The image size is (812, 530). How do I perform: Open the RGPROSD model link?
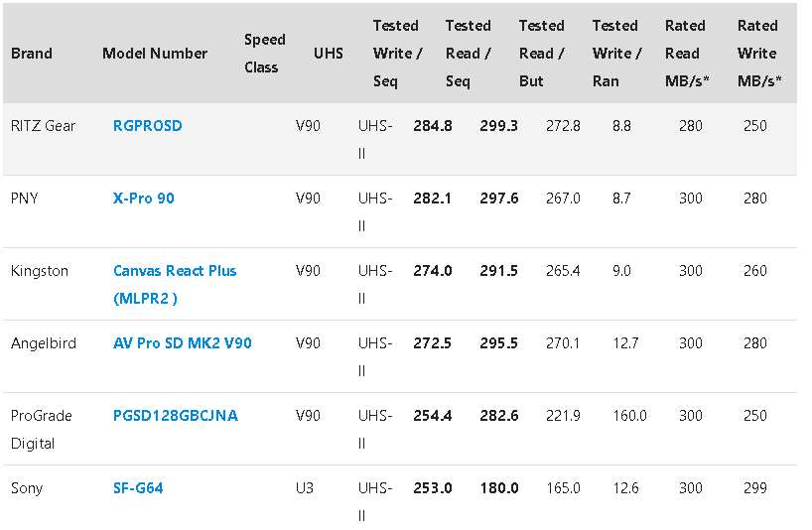(x=148, y=126)
